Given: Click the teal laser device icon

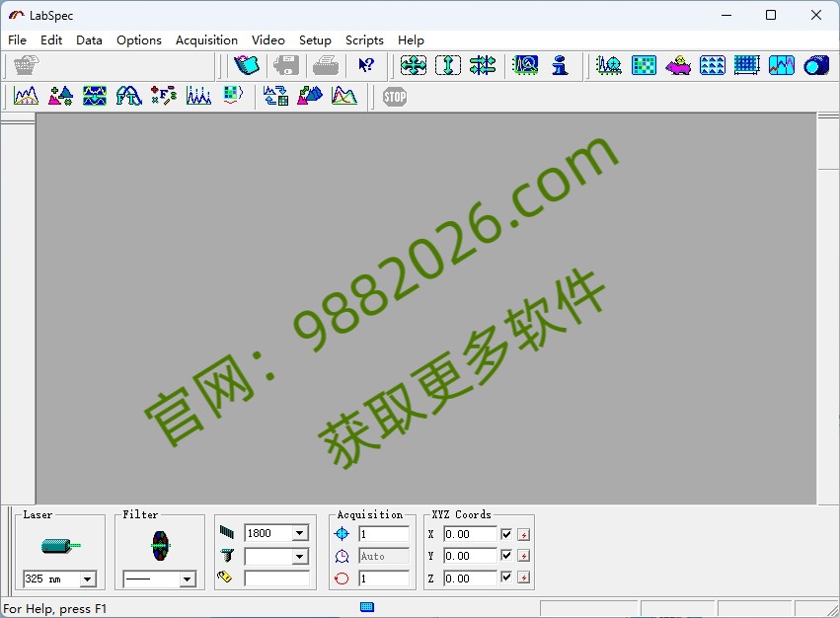Looking at the screenshot, I should pos(60,546).
